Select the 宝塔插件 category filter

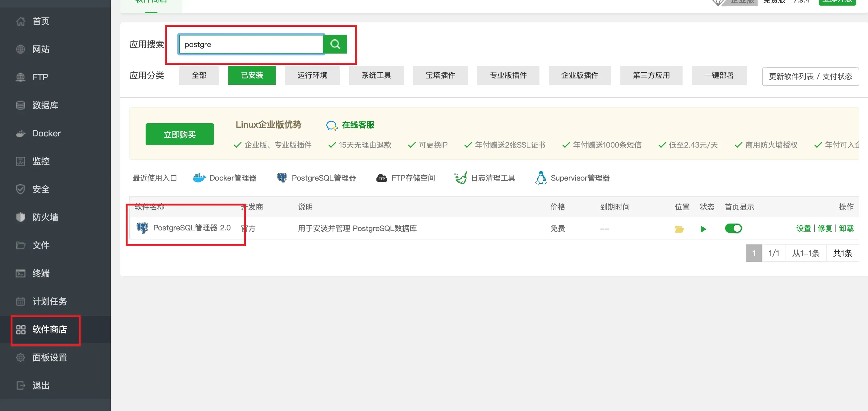pyautogui.click(x=440, y=75)
